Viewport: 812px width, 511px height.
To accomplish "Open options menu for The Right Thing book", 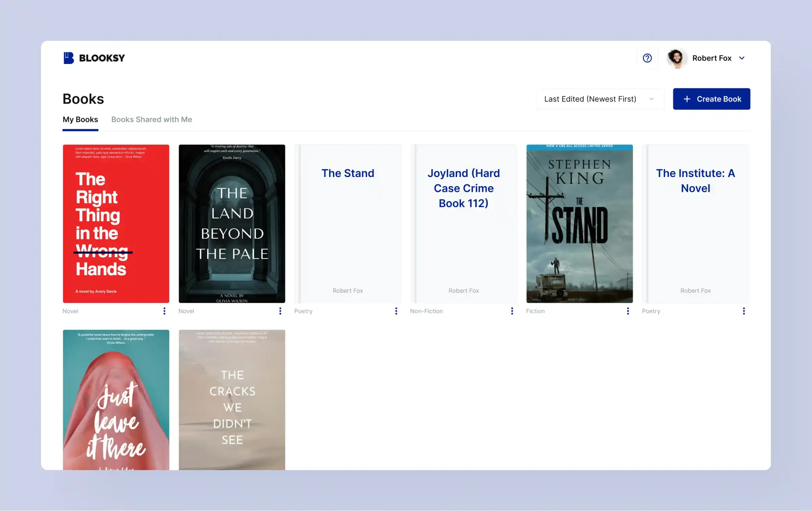I will pos(164,311).
